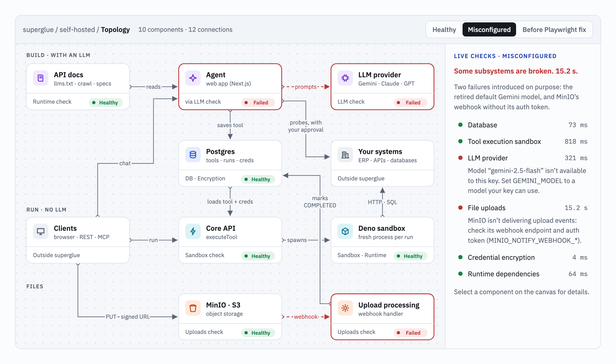Screen dimensions: 616x364
Task: Click the superglue breadcrumb
Action: click(x=38, y=30)
